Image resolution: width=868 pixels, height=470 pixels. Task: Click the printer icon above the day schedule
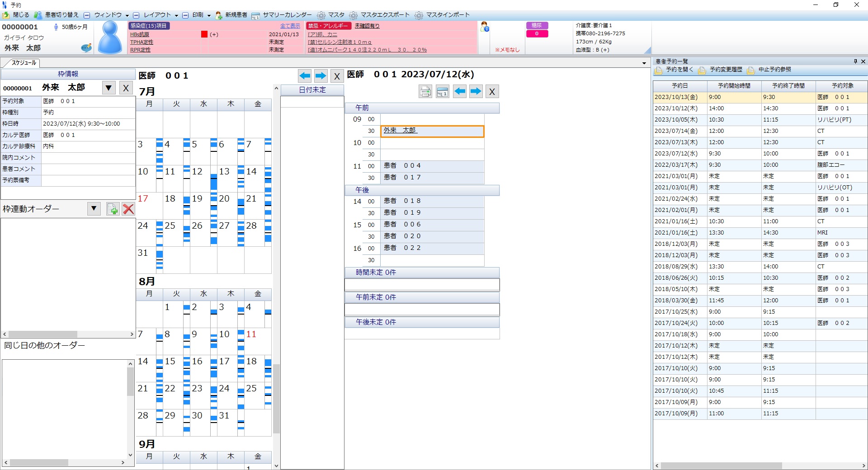pyautogui.click(x=425, y=92)
